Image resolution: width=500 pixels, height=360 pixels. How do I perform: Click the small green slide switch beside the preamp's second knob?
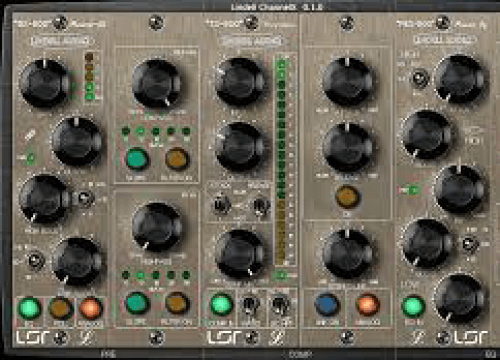(x=30, y=158)
